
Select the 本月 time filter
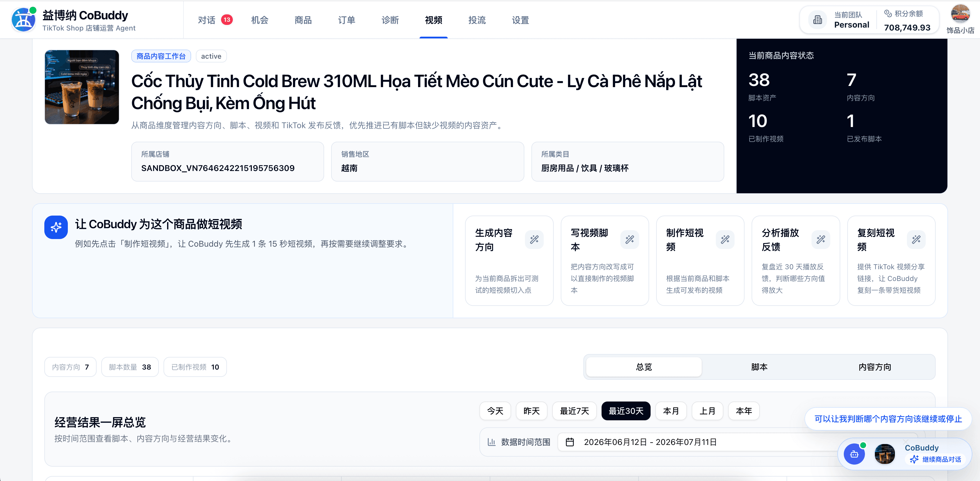click(x=671, y=411)
